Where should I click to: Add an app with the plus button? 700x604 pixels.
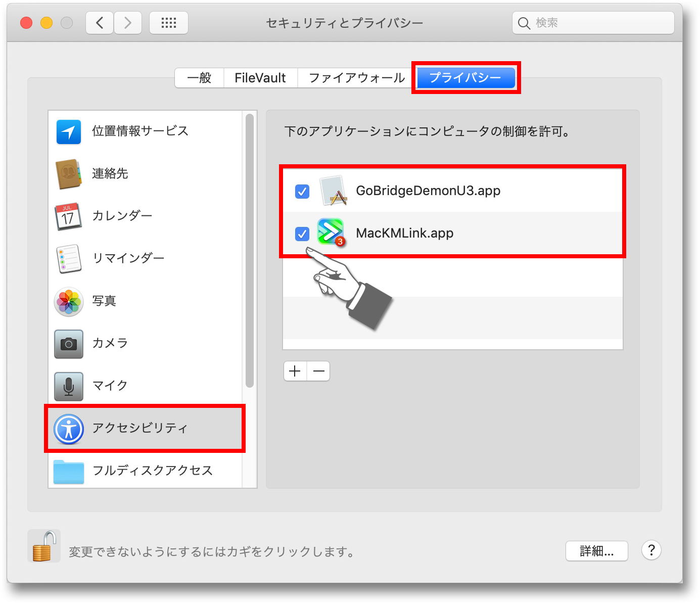click(295, 371)
